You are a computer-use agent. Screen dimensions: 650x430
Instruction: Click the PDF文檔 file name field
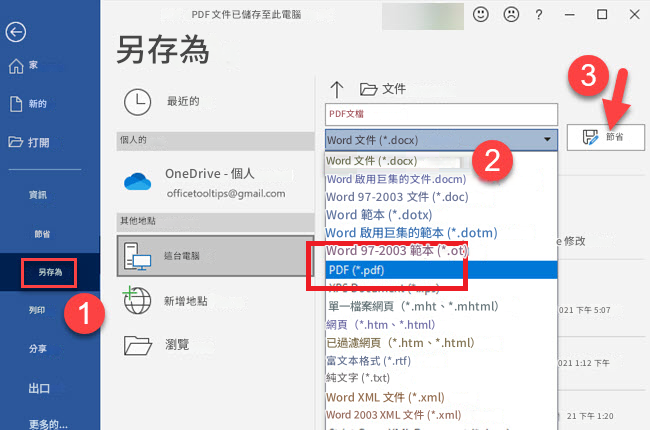pyautogui.click(x=441, y=114)
